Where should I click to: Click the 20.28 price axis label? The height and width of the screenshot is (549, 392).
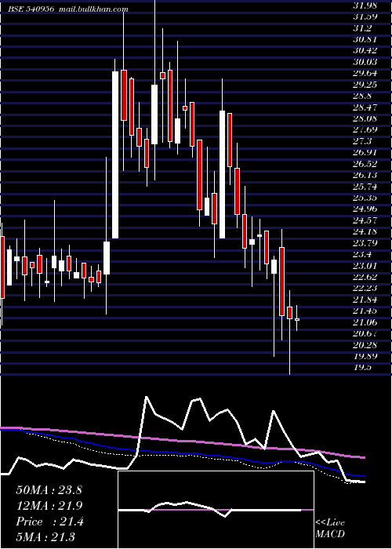click(x=365, y=345)
